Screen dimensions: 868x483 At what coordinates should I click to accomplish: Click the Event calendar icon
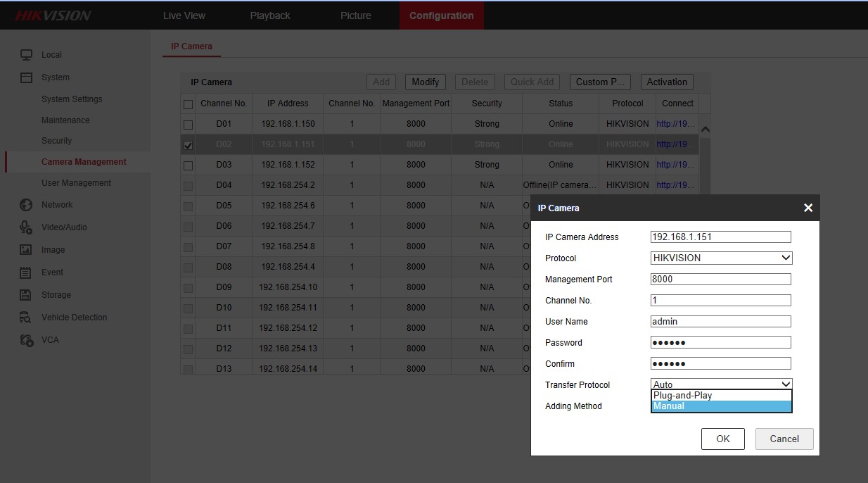26,272
